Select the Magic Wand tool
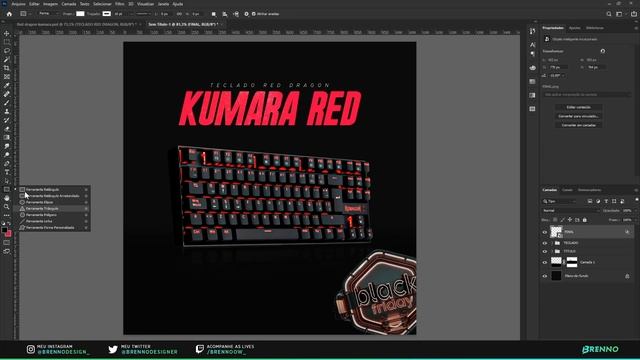Screen dimensions: 640x360 (7, 60)
